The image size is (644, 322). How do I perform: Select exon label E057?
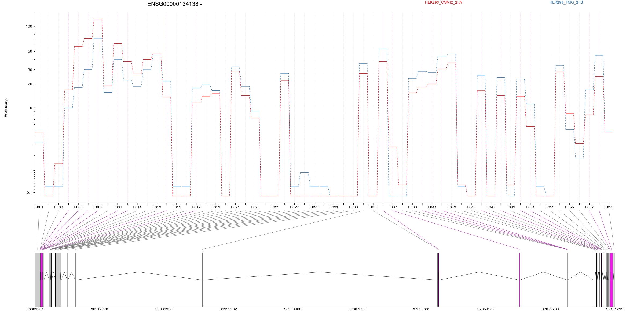[589, 207]
